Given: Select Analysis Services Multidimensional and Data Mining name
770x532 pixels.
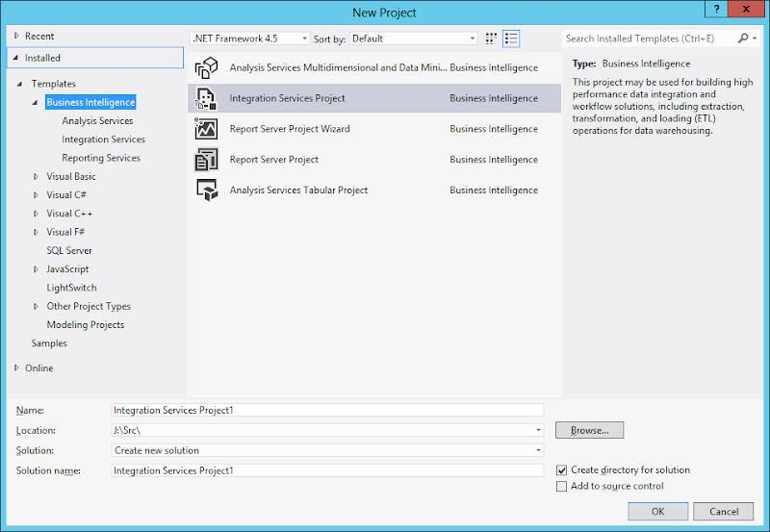Looking at the screenshot, I should point(339,67).
